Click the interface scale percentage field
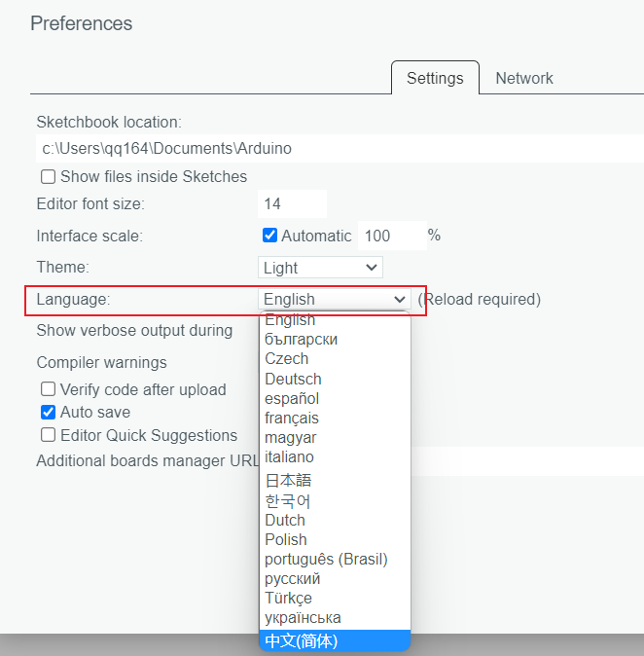This screenshot has width=644, height=656. pyautogui.click(x=391, y=236)
